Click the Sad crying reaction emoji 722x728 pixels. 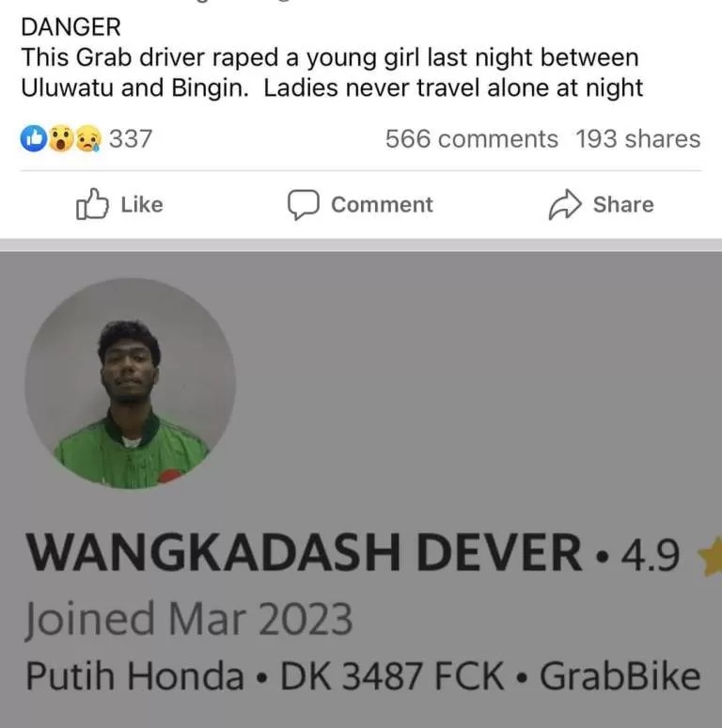(88, 138)
